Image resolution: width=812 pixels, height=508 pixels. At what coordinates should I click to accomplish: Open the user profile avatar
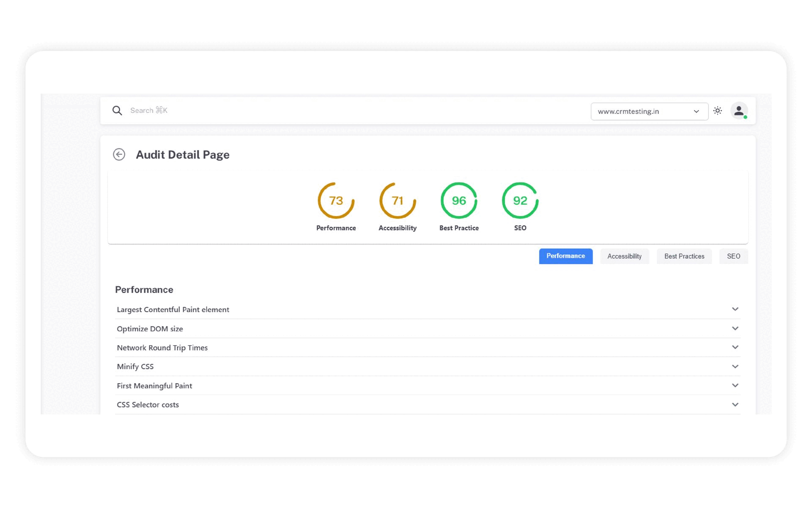pos(739,111)
